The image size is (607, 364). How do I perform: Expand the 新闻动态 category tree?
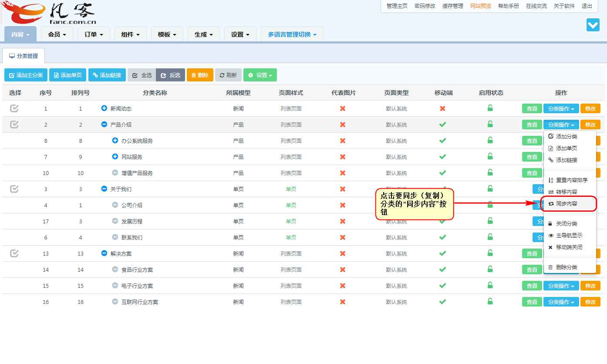click(x=104, y=108)
